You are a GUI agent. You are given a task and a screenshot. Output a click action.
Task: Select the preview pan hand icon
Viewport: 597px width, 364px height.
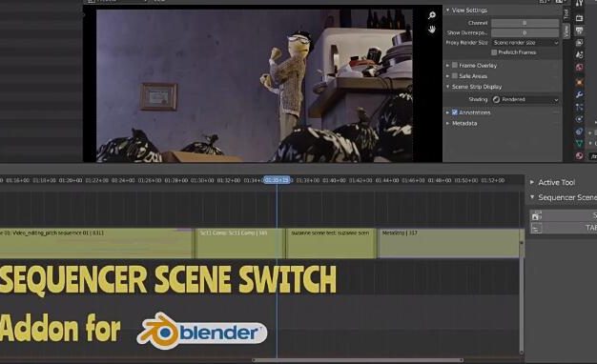point(432,30)
